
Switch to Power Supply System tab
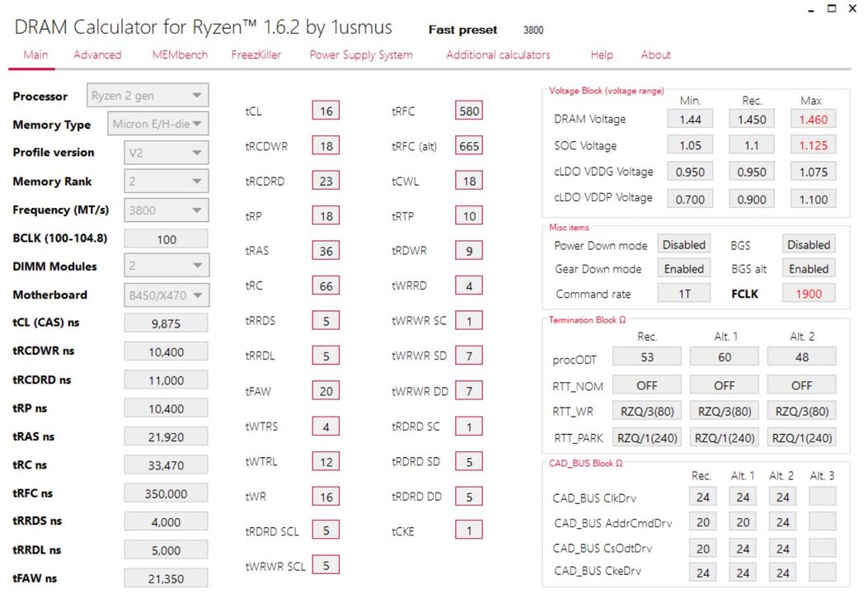tap(361, 54)
